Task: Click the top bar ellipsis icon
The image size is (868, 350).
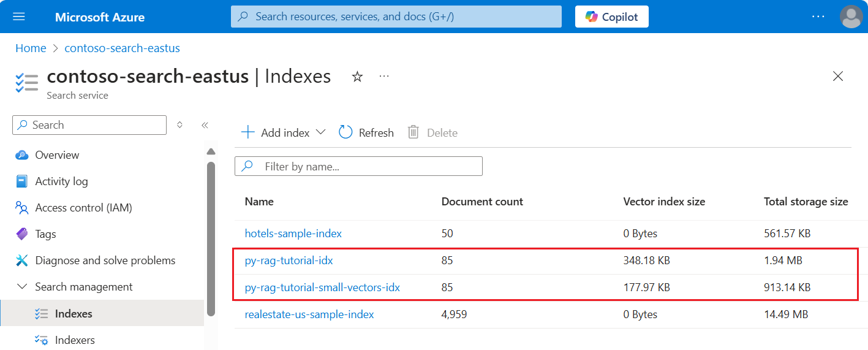Action: tap(818, 17)
